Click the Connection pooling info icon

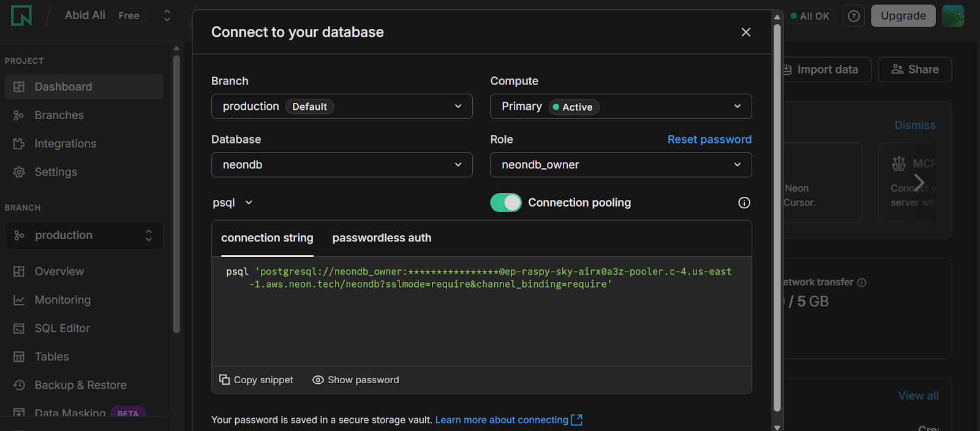pyautogui.click(x=744, y=203)
